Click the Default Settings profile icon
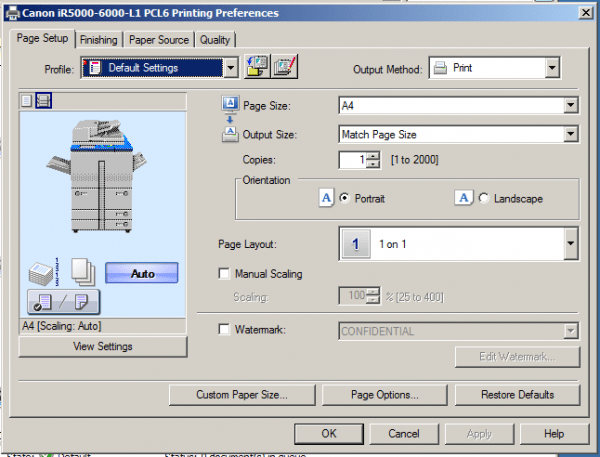This screenshot has width=600, height=457. [94, 68]
